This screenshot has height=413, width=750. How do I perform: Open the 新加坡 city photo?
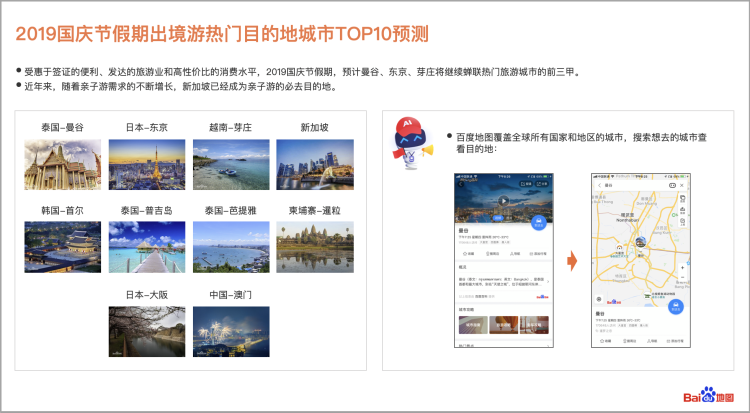(314, 164)
